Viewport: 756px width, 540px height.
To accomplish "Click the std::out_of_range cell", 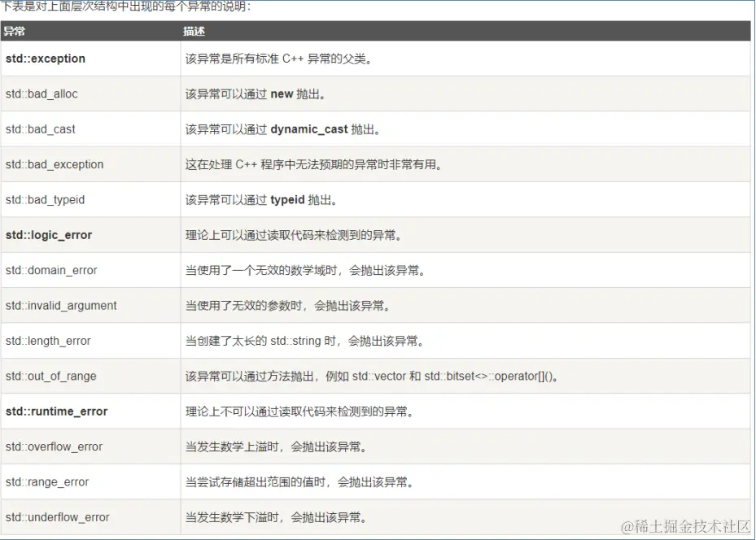I will pos(51,376).
